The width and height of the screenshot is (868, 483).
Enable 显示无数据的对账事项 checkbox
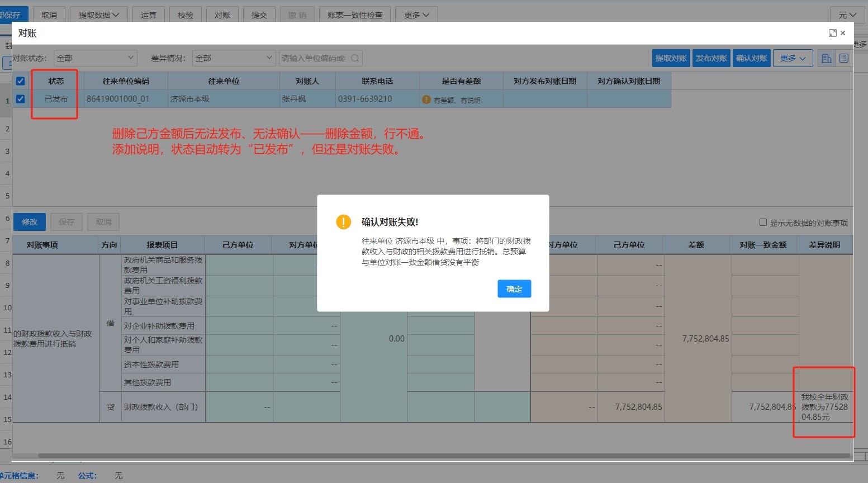click(x=763, y=222)
